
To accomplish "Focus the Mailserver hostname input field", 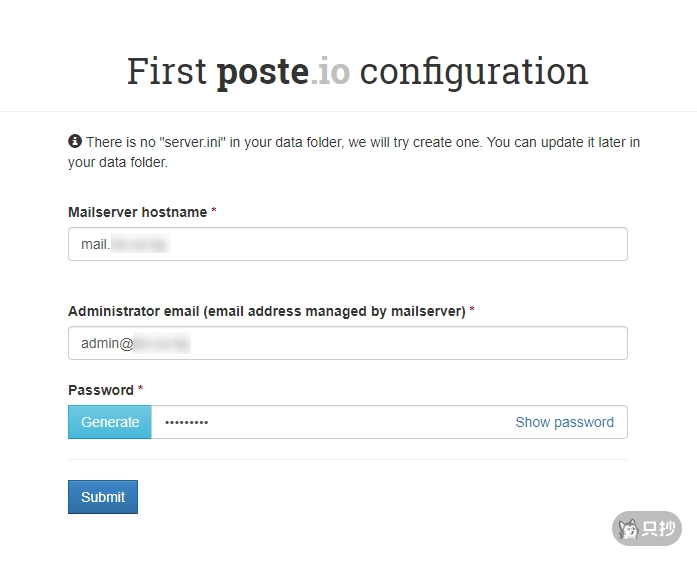I will 347,244.
